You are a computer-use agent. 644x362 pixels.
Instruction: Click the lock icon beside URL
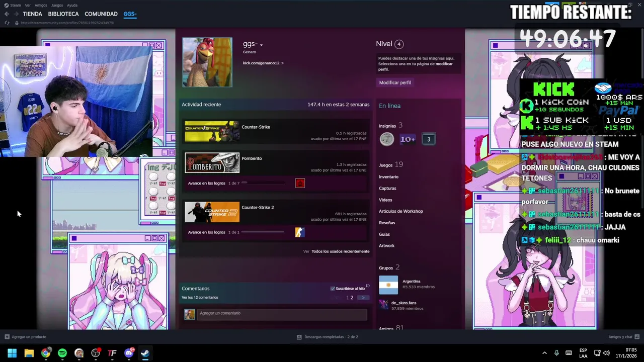point(17,23)
